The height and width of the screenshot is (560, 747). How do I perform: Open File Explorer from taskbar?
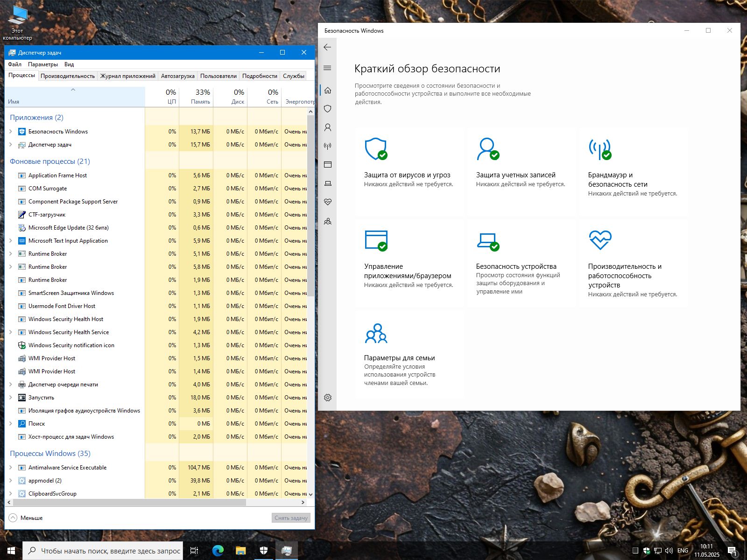tap(240, 551)
